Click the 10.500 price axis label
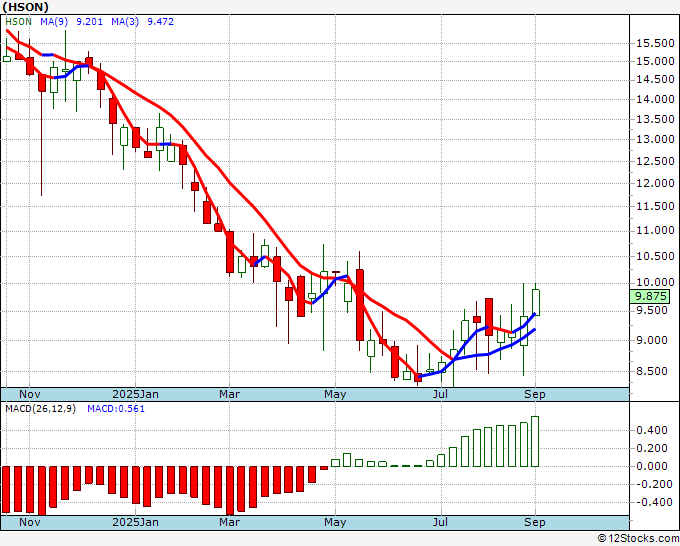The image size is (680, 546). click(x=655, y=256)
